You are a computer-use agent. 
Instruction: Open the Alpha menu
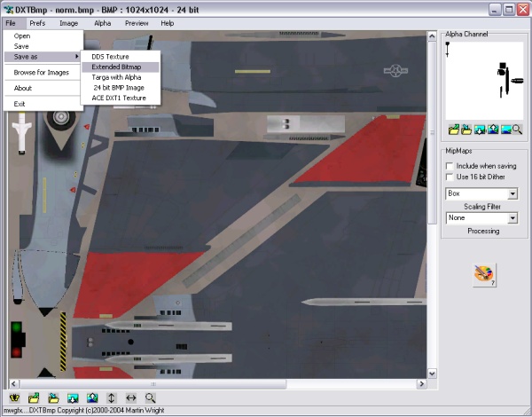103,22
